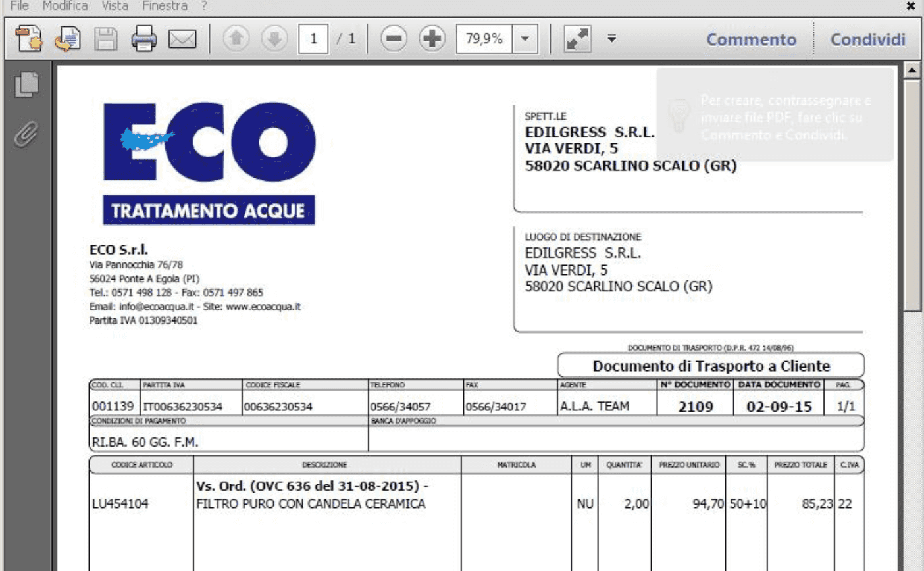Image resolution: width=924 pixels, height=571 pixels.
Task: Click article code LU454104
Action: click(120, 504)
